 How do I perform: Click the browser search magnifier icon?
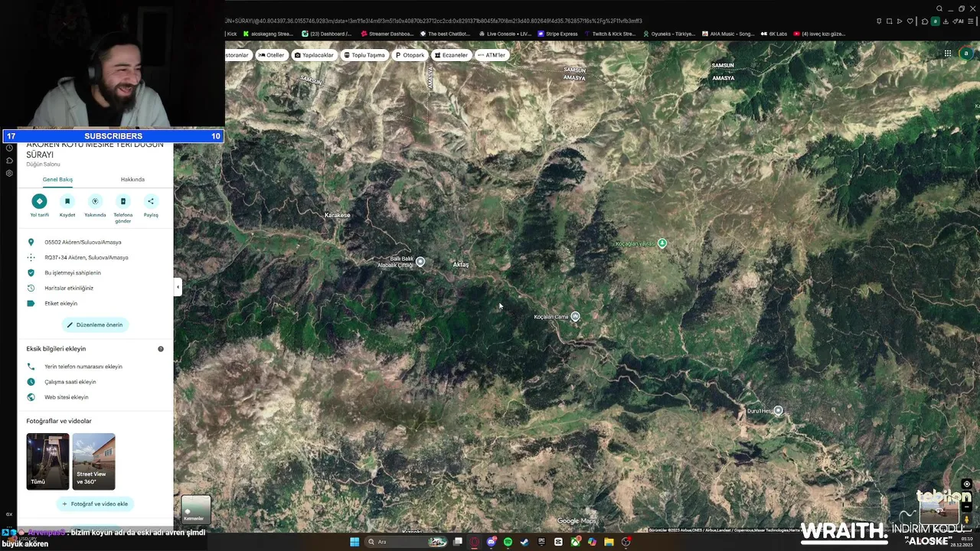(939, 9)
